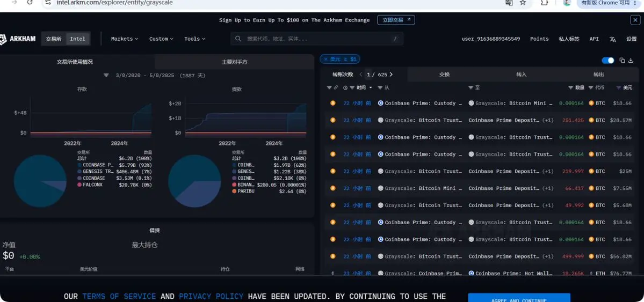Dismiss the Arkham Exchange sign-up banner
Screen dimensions: 644x302
point(634,20)
